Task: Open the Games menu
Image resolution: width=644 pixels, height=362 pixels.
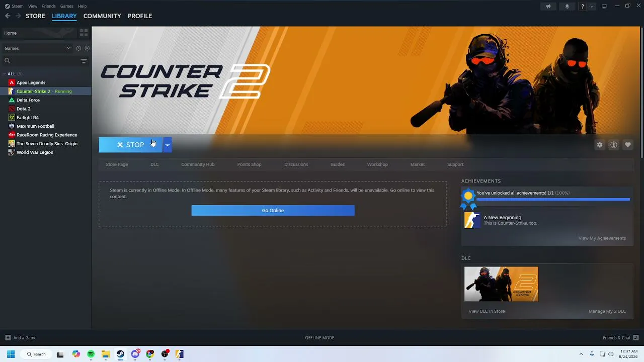Action: (x=66, y=6)
